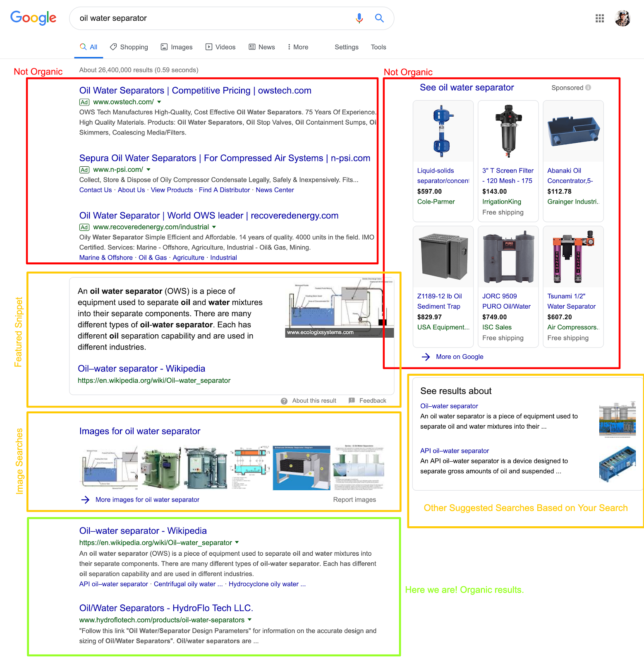The width and height of the screenshot is (644, 662).
Task: Open the recoveredenergy.com ad headline
Action: (x=209, y=216)
